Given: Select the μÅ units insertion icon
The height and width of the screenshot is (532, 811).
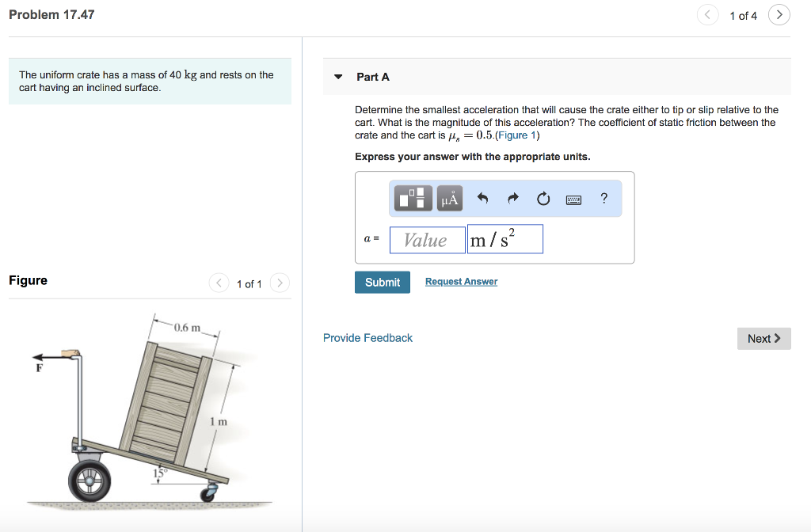Looking at the screenshot, I should 449,198.
